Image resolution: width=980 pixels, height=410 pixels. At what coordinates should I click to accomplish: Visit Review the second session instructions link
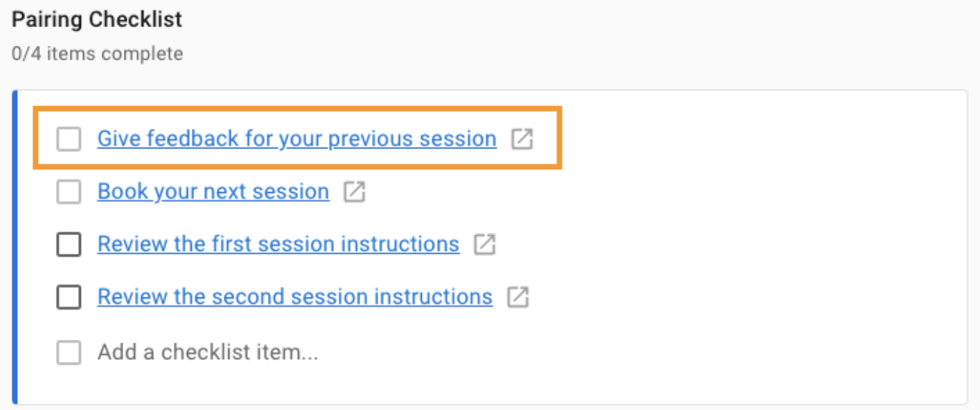point(294,296)
